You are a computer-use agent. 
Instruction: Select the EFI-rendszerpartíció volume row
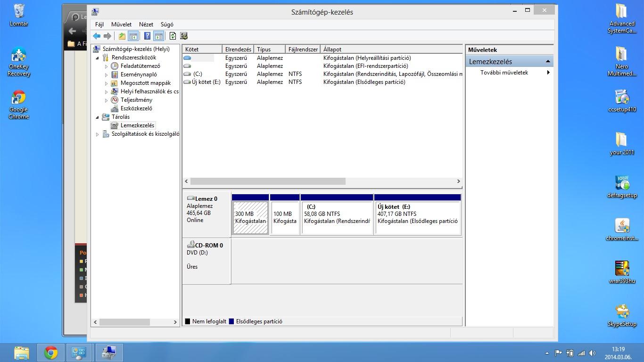coord(322,66)
